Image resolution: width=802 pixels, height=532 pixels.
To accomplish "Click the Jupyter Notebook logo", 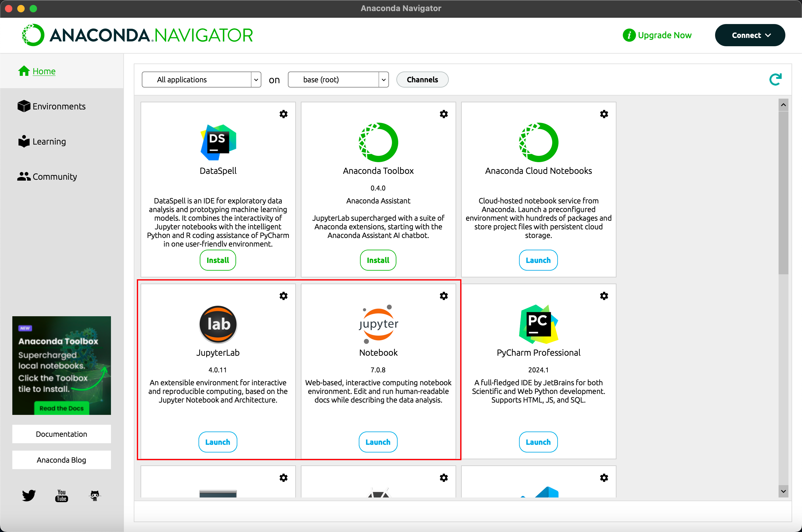I will pyautogui.click(x=378, y=324).
